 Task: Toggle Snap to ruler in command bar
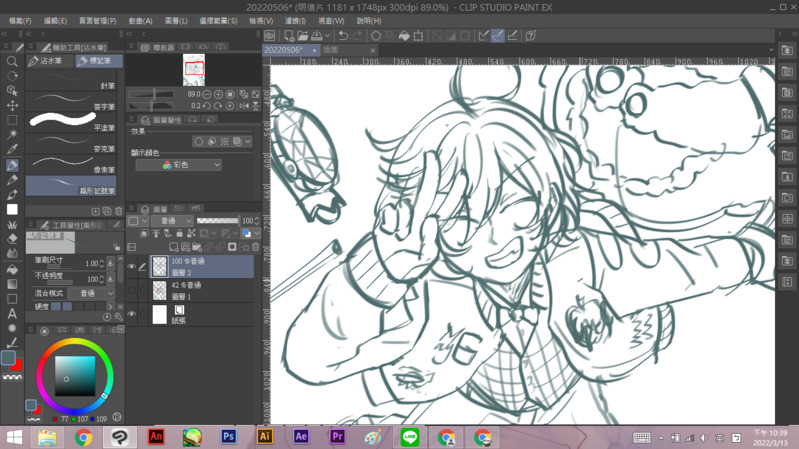484,36
